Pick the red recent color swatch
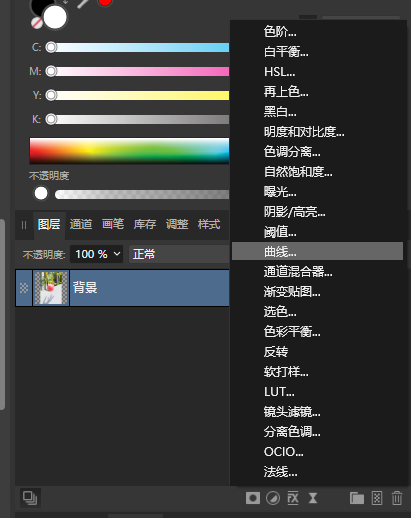411x518 pixels. coord(105,2)
